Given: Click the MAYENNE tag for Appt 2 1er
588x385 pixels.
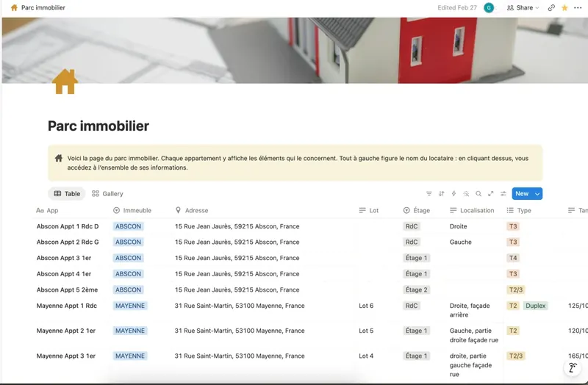Looking at the screenshot, I should click(x=130, y=331).
